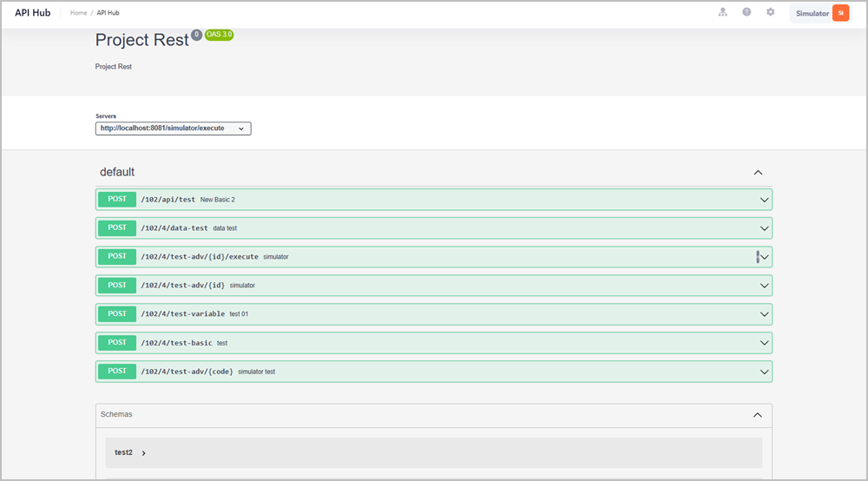Screen dimensions: 868x481
Task: Click the default tag heading
Action: [117, 172]
